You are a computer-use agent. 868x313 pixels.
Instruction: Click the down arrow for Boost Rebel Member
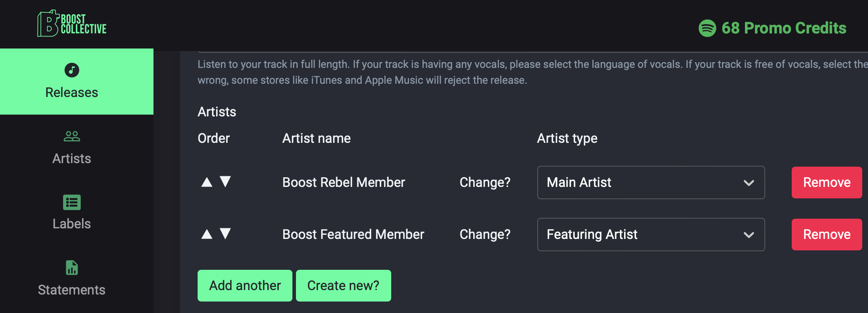tap(225, 182)
